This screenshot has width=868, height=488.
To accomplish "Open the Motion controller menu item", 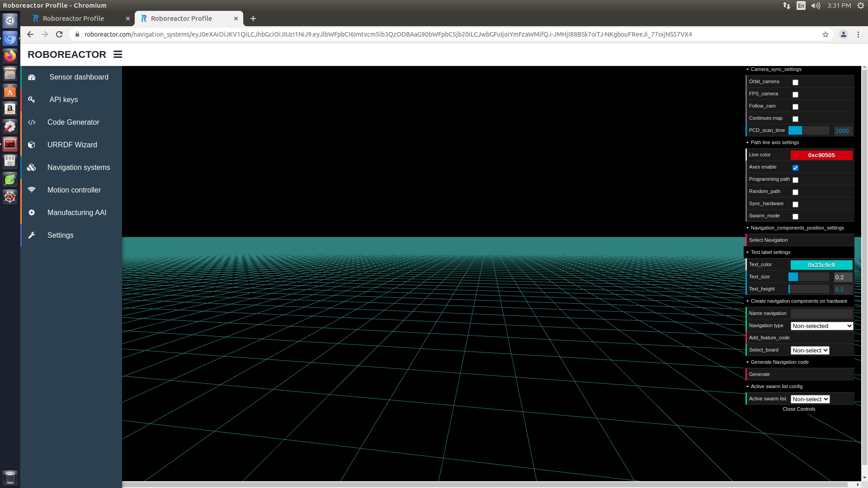I will tap(71, 190).
